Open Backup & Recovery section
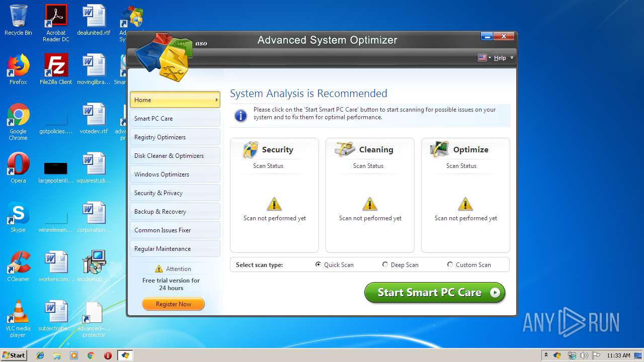The image size is (644, 362). 175,211
